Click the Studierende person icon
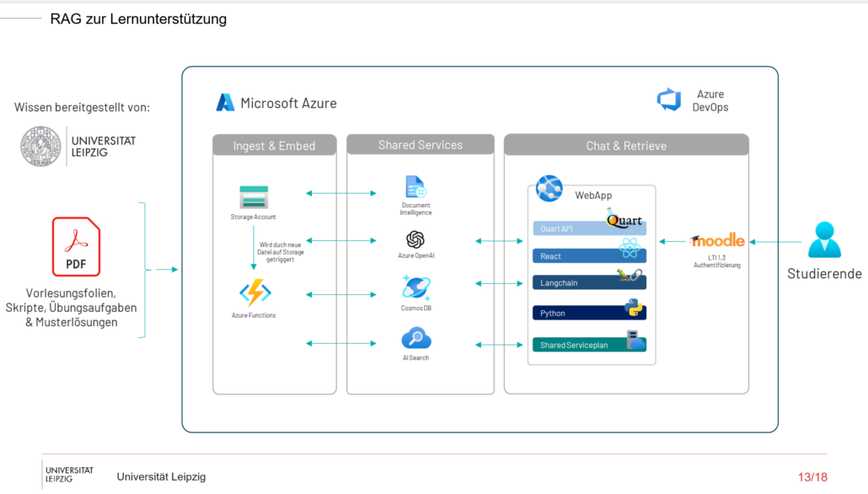Image resolution: width=868 pixels, height=494 pixels. pos(824,239)
